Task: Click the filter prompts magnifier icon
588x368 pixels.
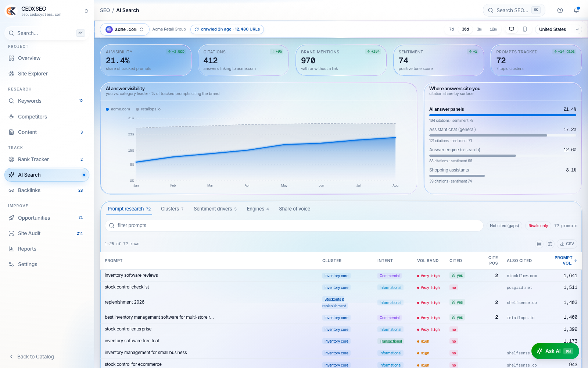Action: tap(112, 226)
